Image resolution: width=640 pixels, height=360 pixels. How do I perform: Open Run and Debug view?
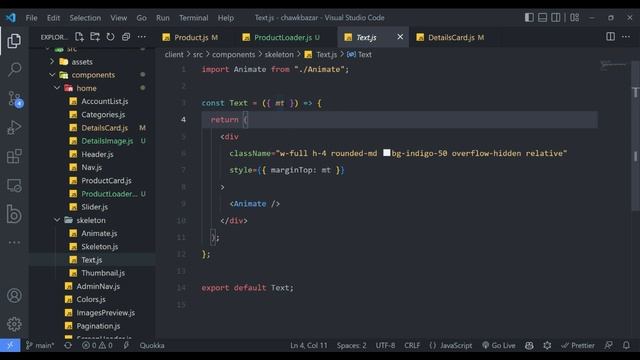click(x=14, y=128)
